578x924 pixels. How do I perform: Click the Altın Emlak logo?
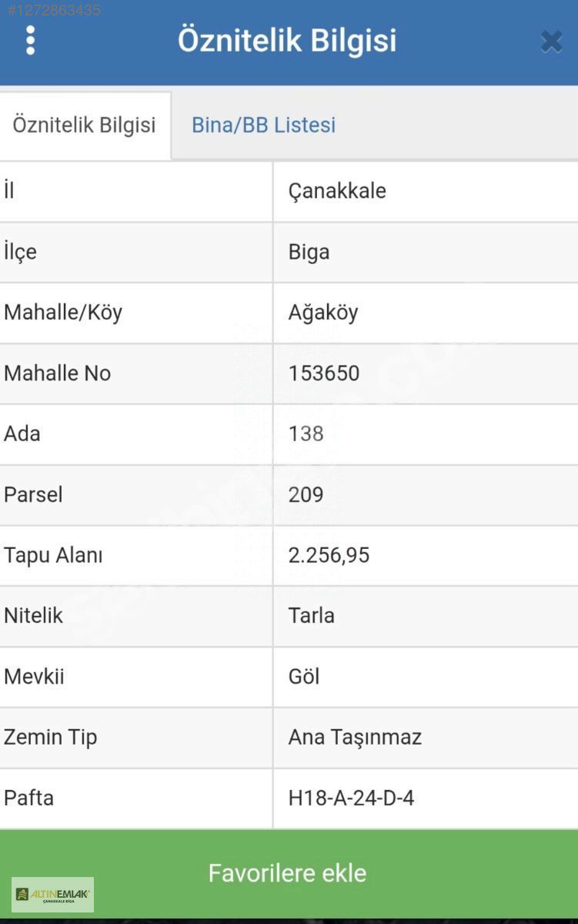pos(52,895)
